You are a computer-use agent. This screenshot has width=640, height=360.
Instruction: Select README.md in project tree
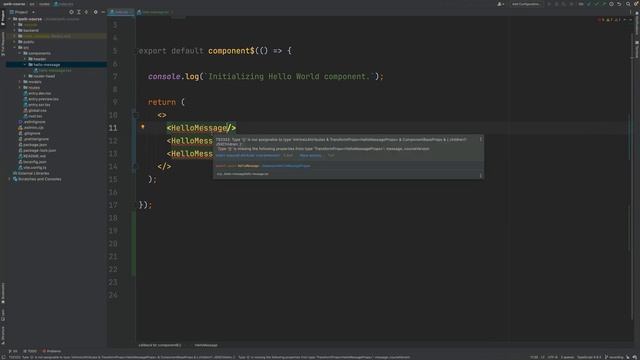click(x=34, y=156)
